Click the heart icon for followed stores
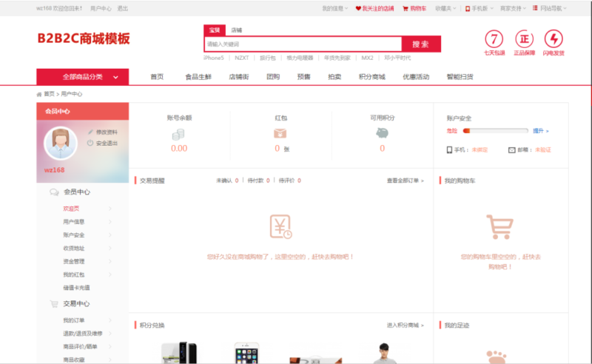Screen dimensions: 592x364 point(358,8)
